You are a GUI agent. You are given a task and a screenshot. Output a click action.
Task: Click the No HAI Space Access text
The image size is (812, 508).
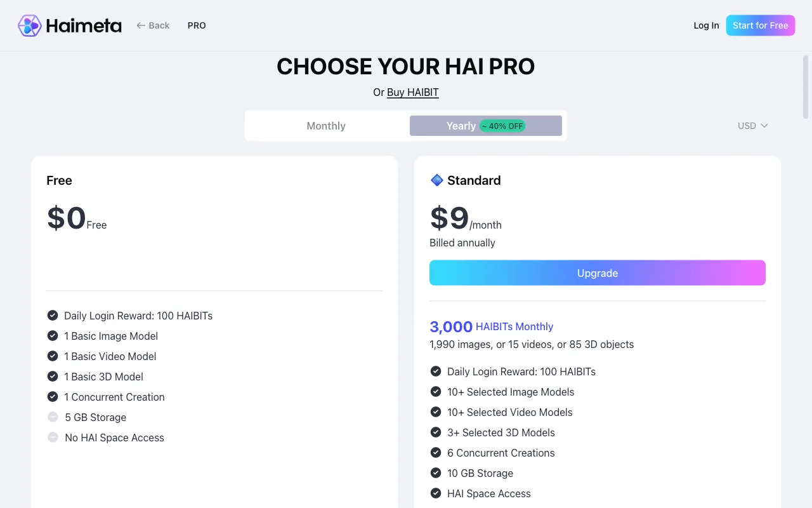[114, 438]
